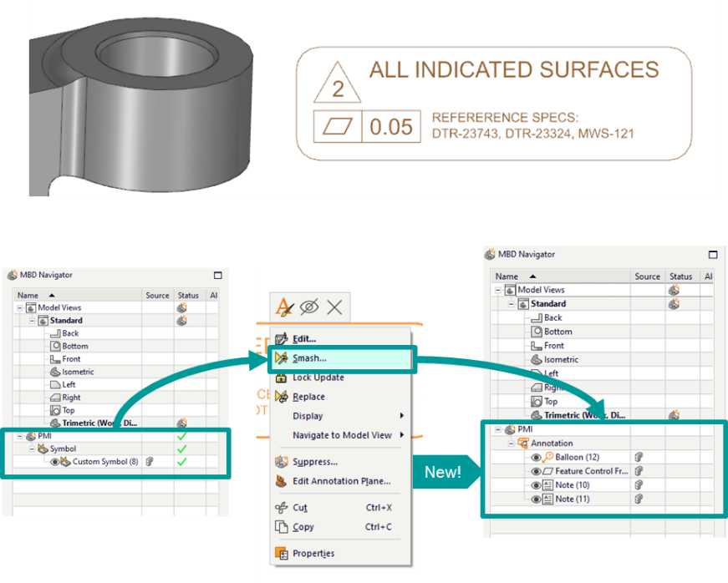728x583 pixels.
Task: Collapse the Model Views node in the left navigator
Action: (x=19, y=307)
